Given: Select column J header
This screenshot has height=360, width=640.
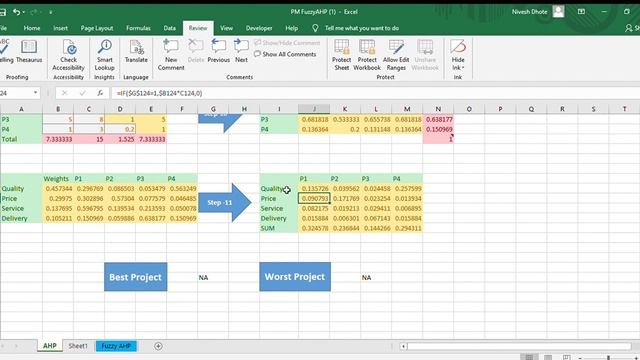Looking at the screenshot, I should (x=314, y=109).
